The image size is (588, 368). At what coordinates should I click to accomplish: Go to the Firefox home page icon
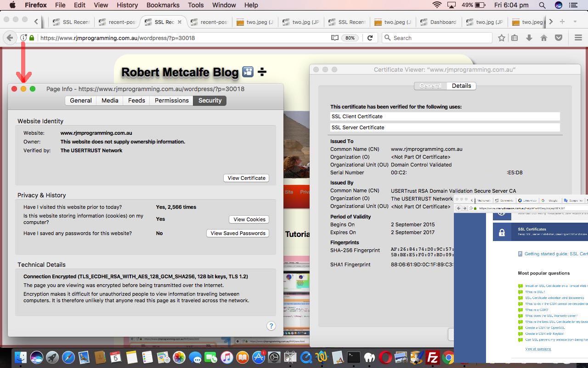click(544, 38)
